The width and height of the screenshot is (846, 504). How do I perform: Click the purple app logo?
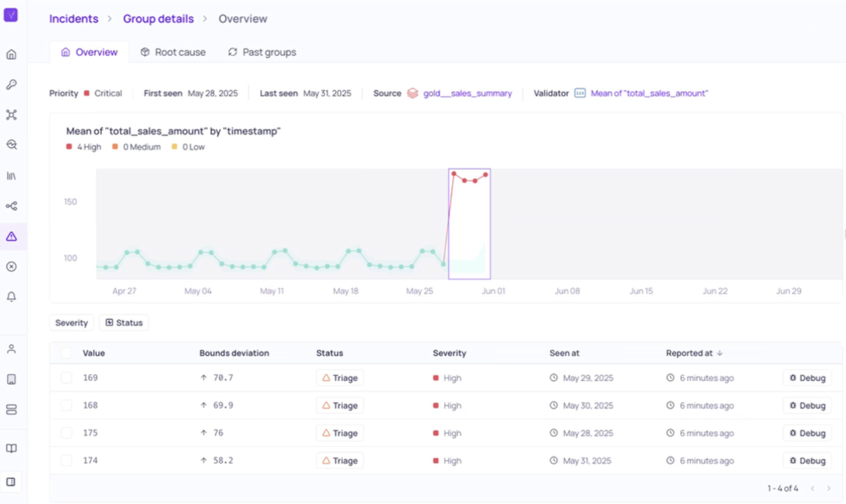point(11,15)
